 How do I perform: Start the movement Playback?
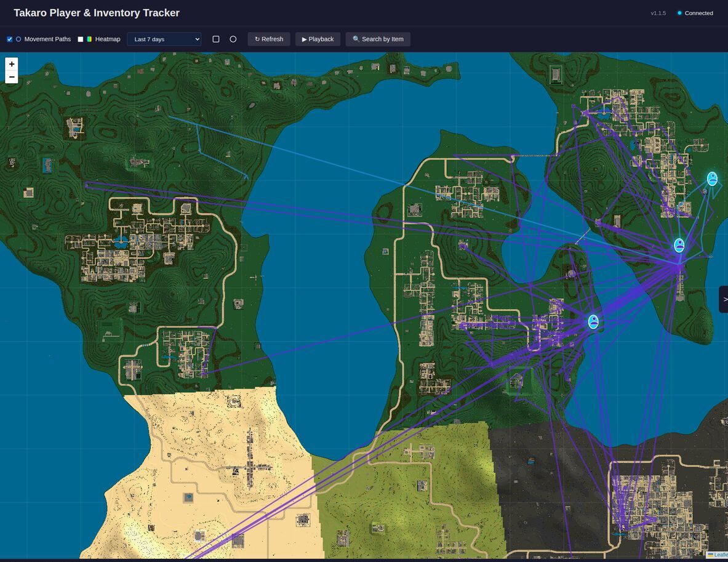318,39
